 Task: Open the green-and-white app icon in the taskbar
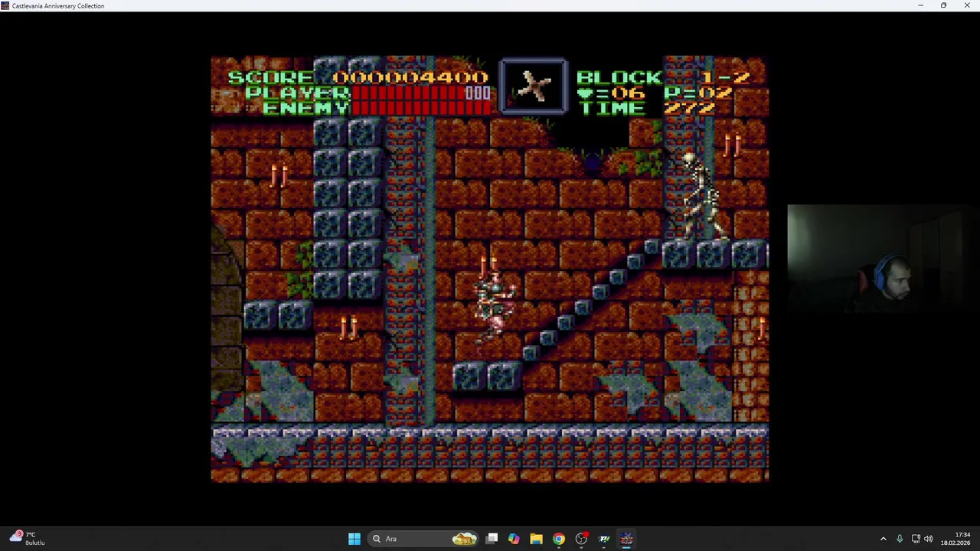(604, 539)
